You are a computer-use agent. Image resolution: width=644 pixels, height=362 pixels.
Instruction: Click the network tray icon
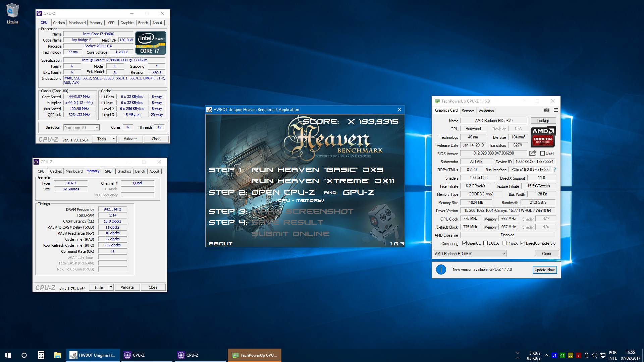603,355
